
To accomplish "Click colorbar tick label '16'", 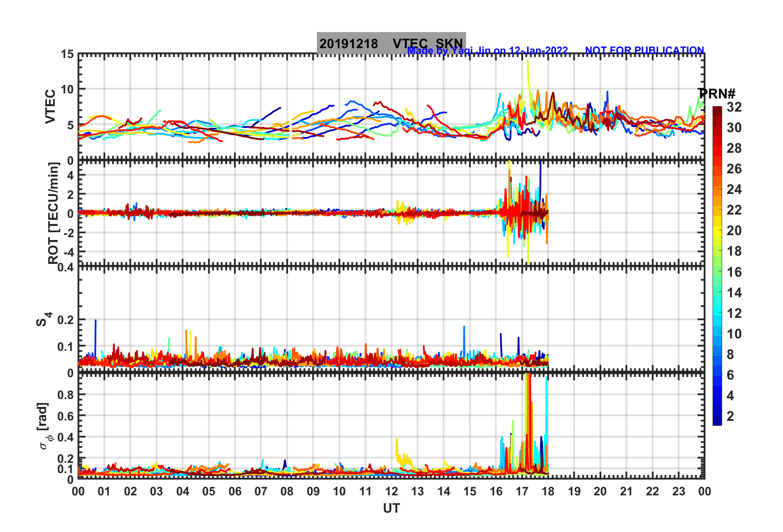I will click(x=734, y=272).
